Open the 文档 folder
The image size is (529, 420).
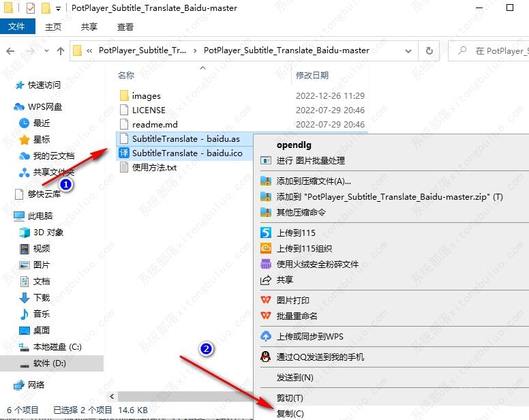click(x=42, y=281)
